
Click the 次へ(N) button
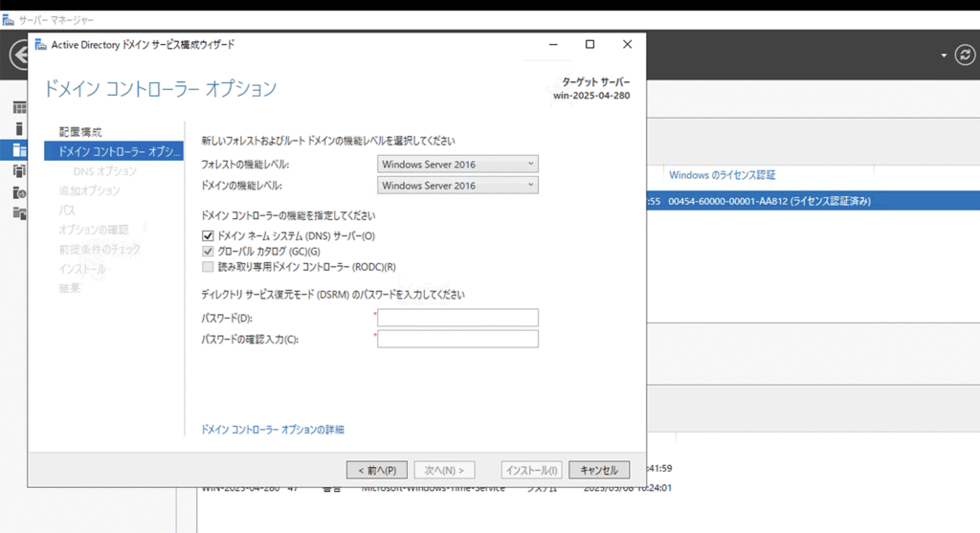click(x=444, y=470)
